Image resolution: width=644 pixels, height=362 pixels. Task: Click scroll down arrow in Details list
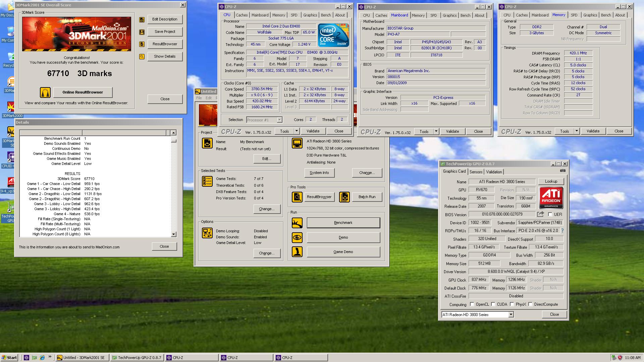click(174, 234)
